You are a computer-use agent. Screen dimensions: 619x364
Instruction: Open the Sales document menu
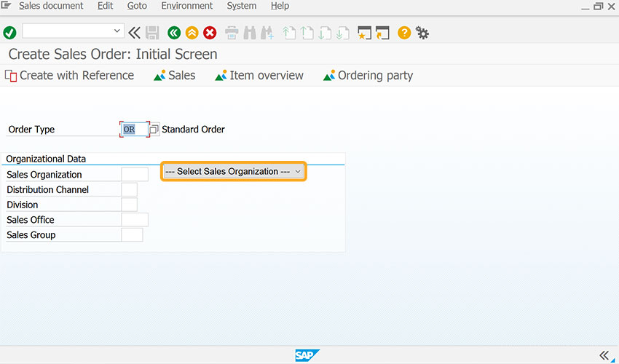pos(51,6)
